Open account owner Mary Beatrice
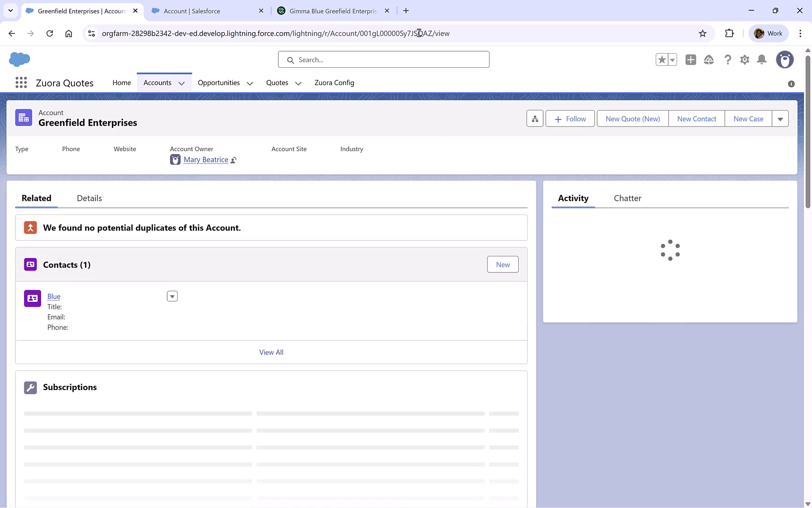Viewport: 812px width, 508px height. [206, 159]
